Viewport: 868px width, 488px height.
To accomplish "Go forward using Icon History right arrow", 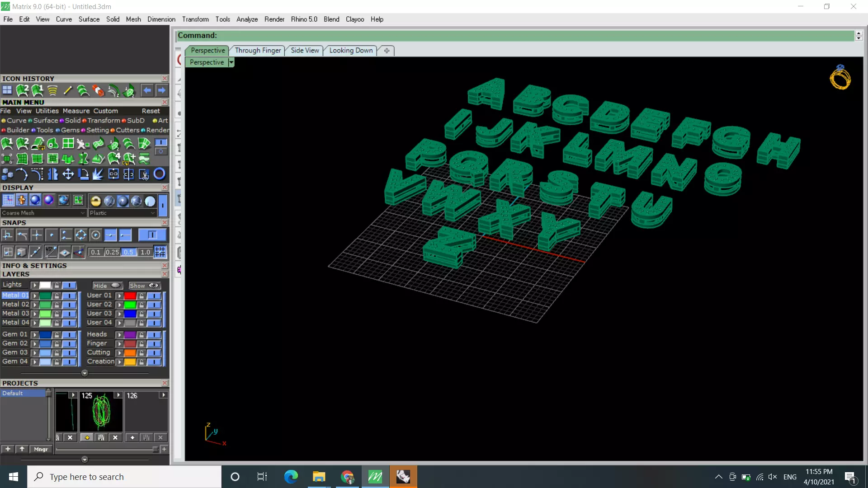I will pyautogui.click(x=161, y=90).
